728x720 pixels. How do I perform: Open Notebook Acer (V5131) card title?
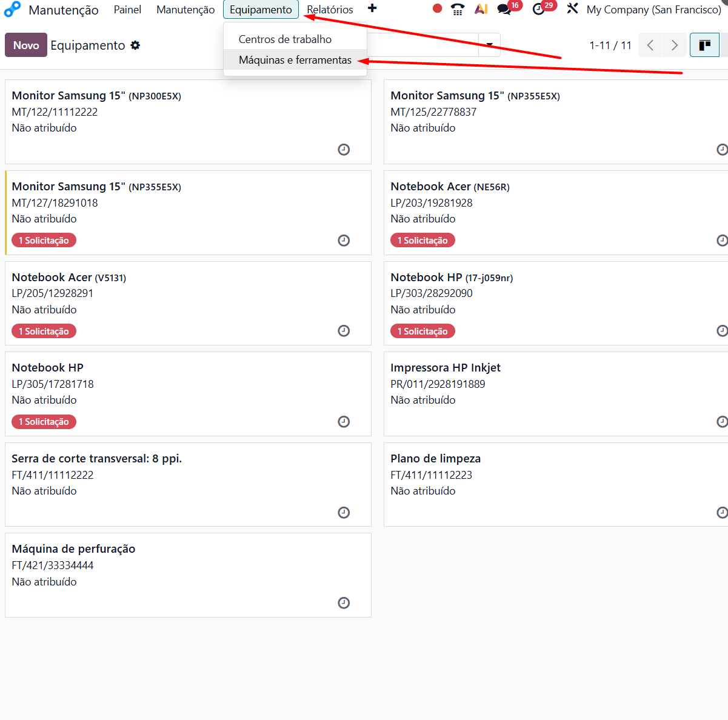pos(69,278)
